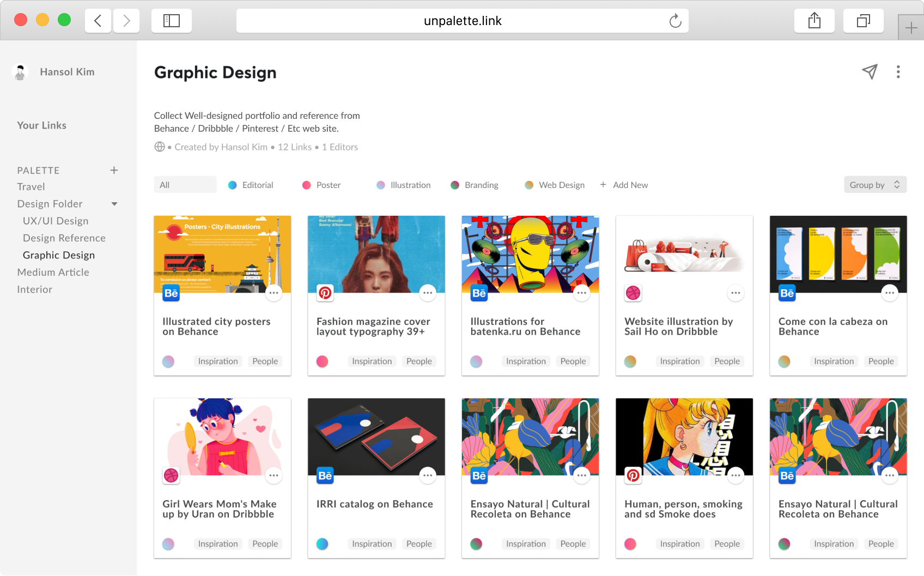Click blue color dot on IRRI catalog card
The image size is (924, 576).
(323, 544)
